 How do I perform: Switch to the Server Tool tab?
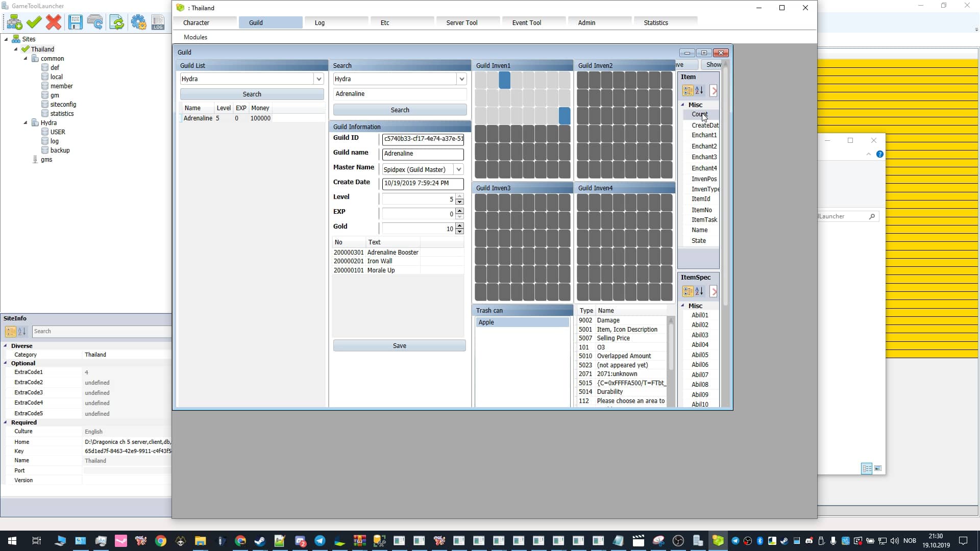[461, 22]
